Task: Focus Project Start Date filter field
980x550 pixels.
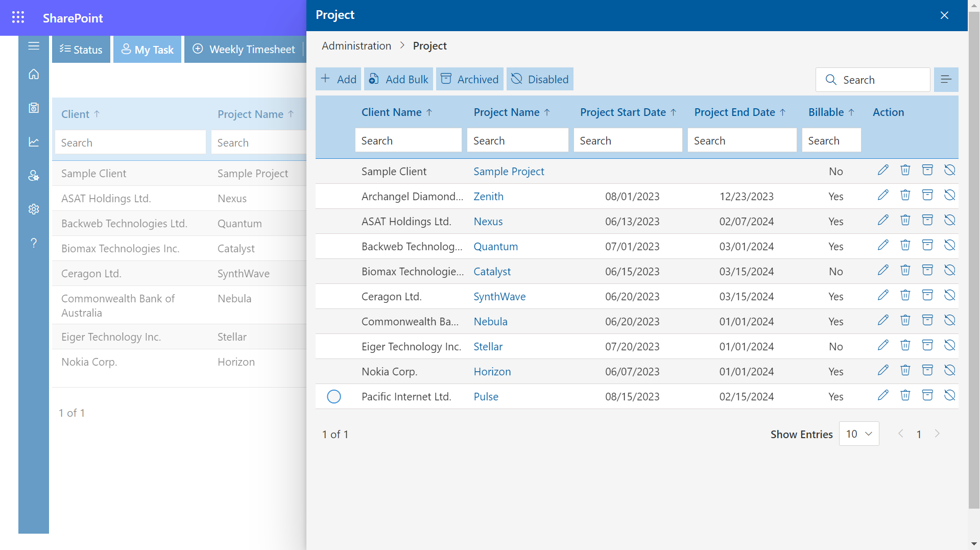Action: click(x=628, y=140)
